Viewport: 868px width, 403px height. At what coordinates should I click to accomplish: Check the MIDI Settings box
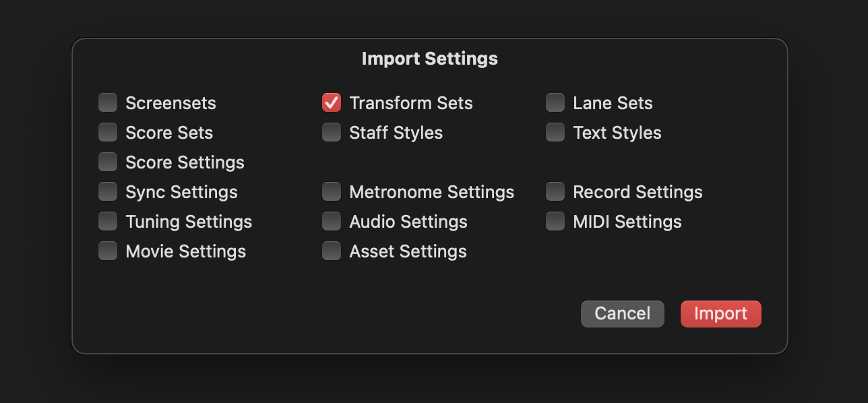coord(555,221)
